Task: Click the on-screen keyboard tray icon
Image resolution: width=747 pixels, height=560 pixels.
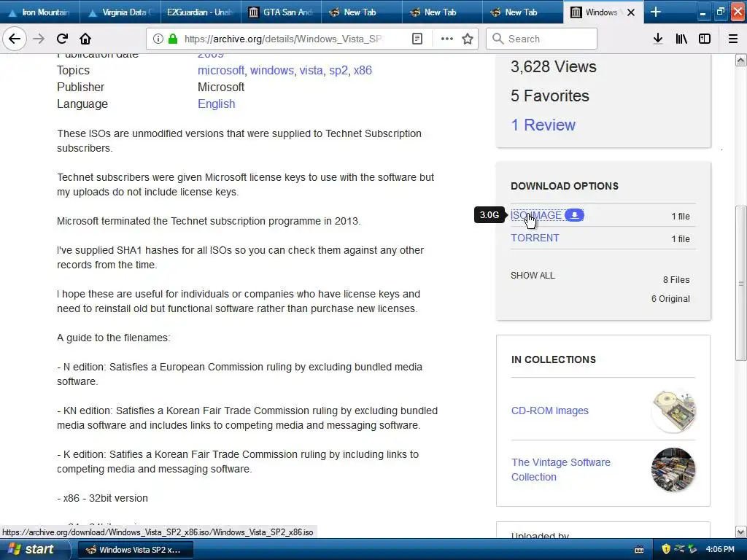Action: [639, 550]
